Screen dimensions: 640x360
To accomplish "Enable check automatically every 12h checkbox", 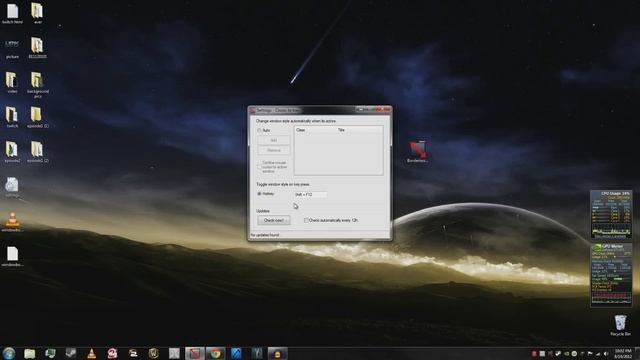I will coord(306,220).
